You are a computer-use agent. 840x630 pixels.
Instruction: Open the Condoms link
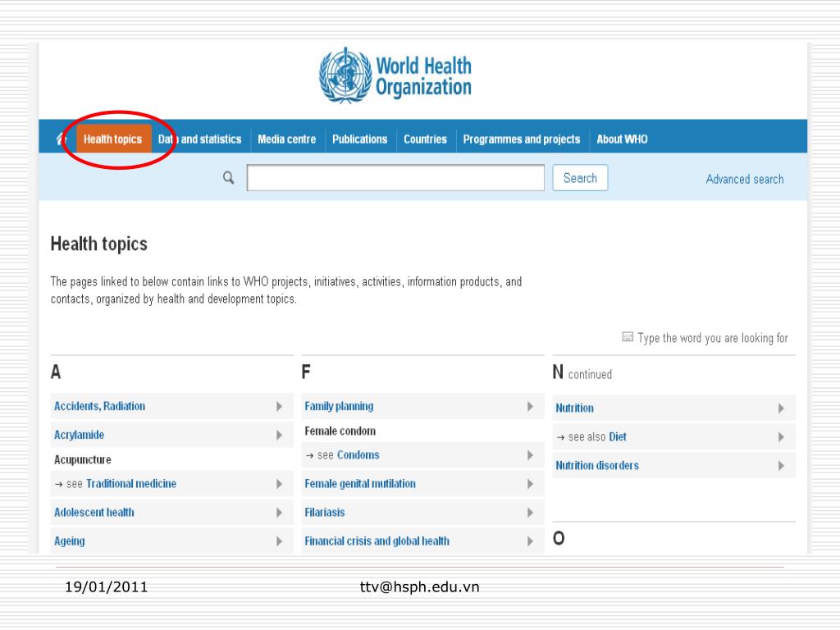point(358,454)
